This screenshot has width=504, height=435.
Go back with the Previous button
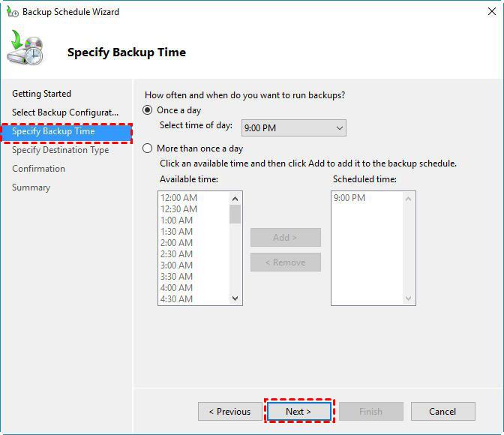229,411
